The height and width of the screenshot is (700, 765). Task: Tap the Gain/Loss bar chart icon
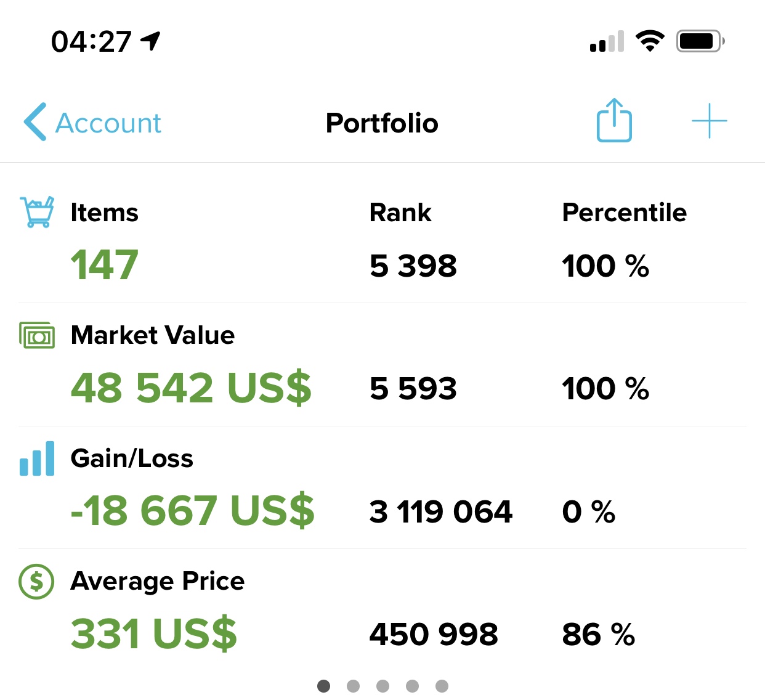coord(37,458)
